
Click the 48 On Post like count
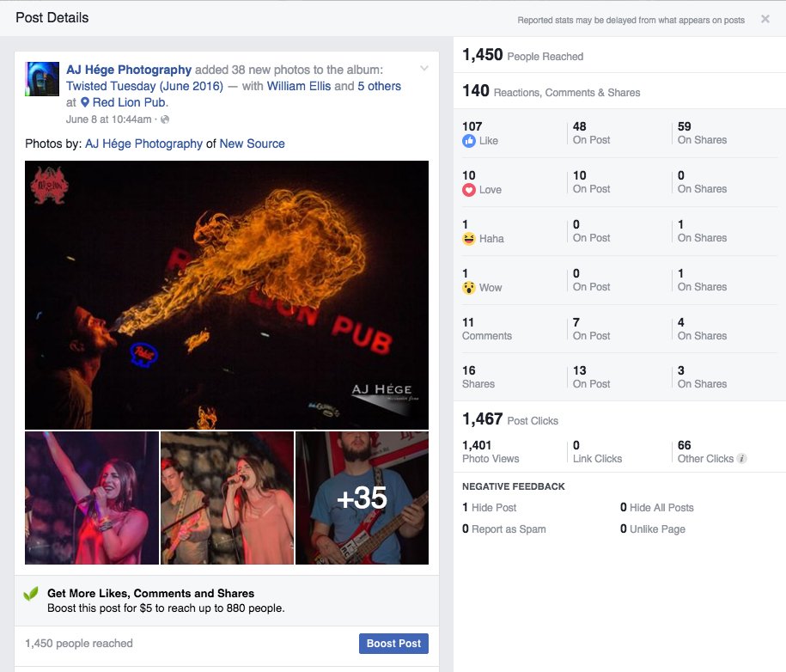(592, 133)
